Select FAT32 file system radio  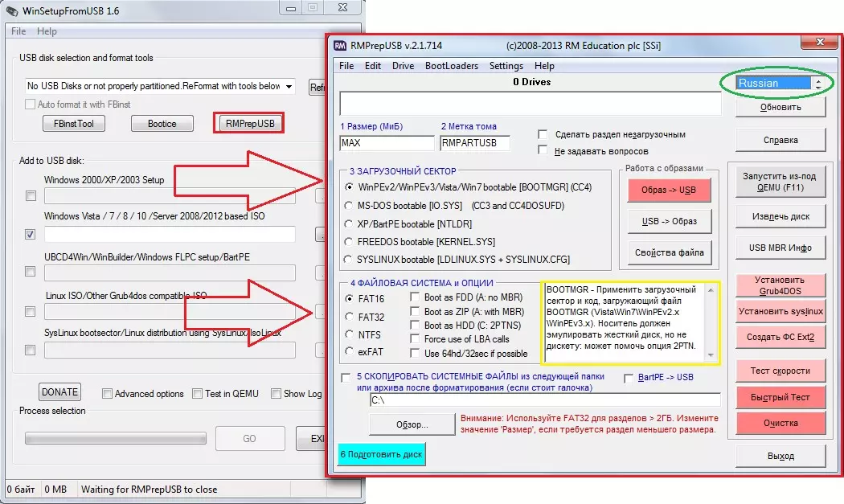point(350,317)
